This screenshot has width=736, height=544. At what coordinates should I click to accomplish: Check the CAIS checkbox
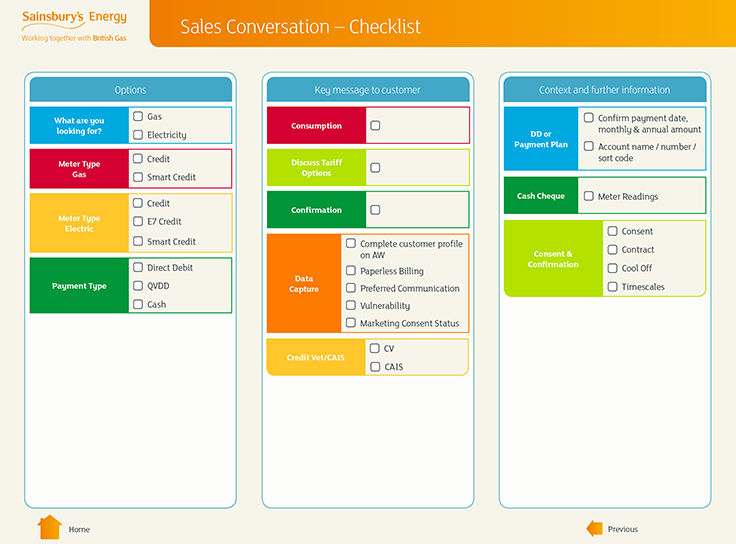pyautogui.click(x=375, y=367)
